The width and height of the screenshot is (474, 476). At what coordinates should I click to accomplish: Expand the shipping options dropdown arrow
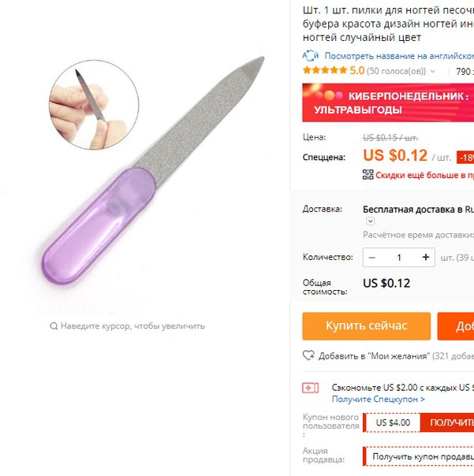tap(371, 221)
